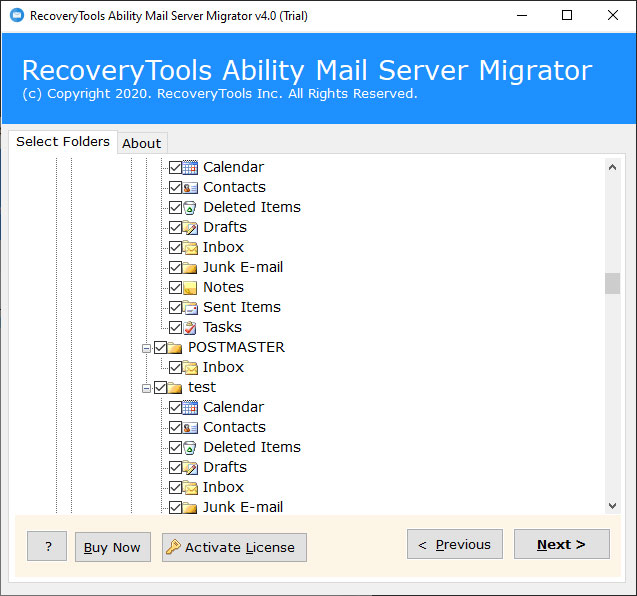Uncheck the Deleted Items checkbox above POSTMASTER
637x596 pixels.
pos(176,208)
